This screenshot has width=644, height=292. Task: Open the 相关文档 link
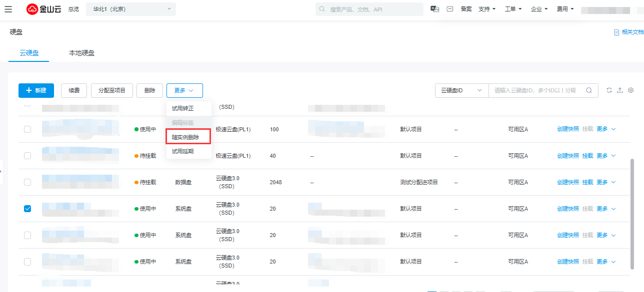(x=628, y=32)
